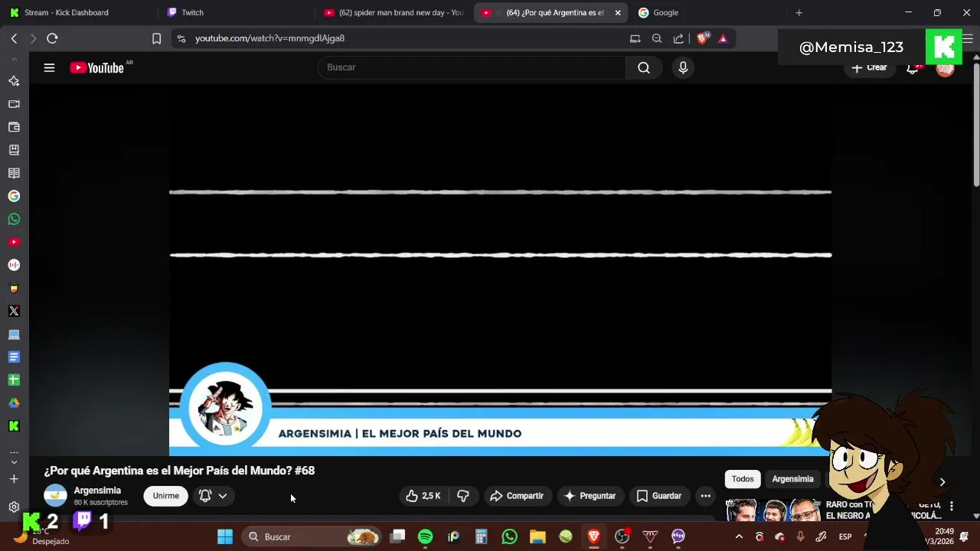980x551 pixels.
Task: Select the Argensimia filter chip
Action: click(x=792, y=479)
